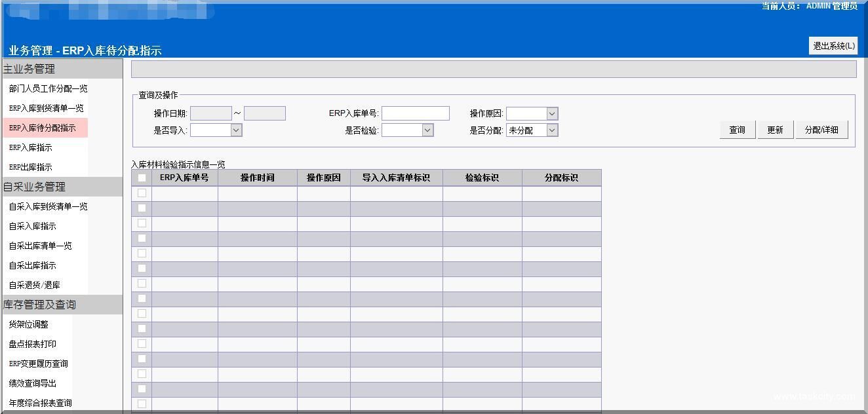
Task: Click the ERP入库单号 input field
Action: (x=416, y=114)
